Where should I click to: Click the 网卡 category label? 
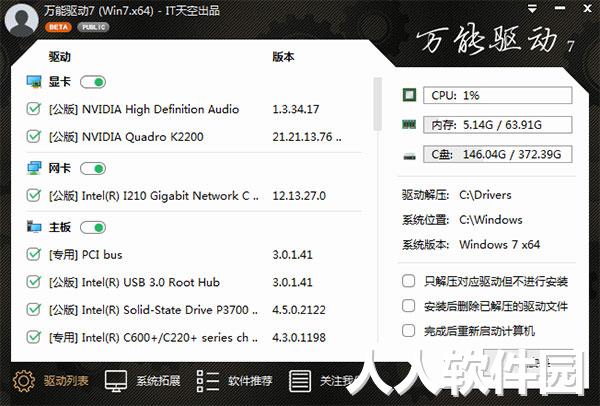point(60,168)
